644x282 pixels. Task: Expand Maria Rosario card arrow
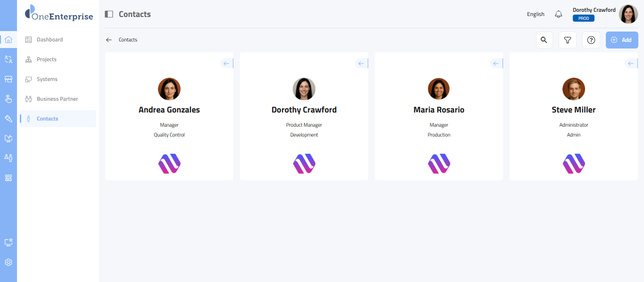[x=496, y=64]
